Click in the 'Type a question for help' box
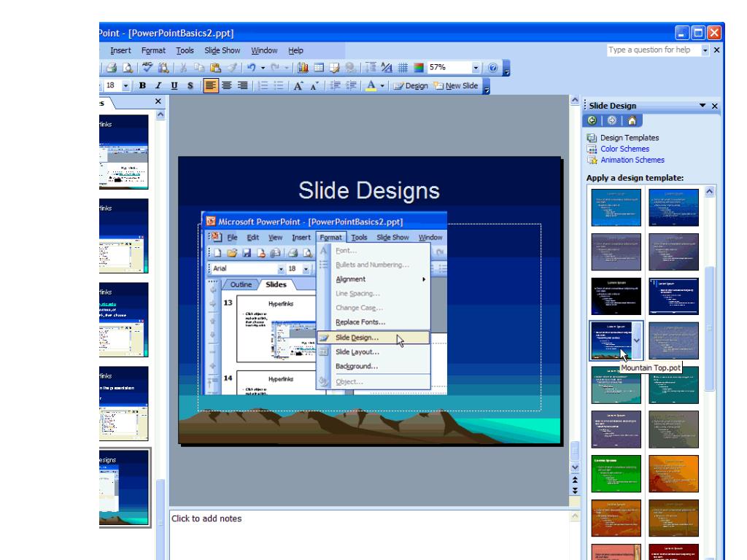 point(654,50)
